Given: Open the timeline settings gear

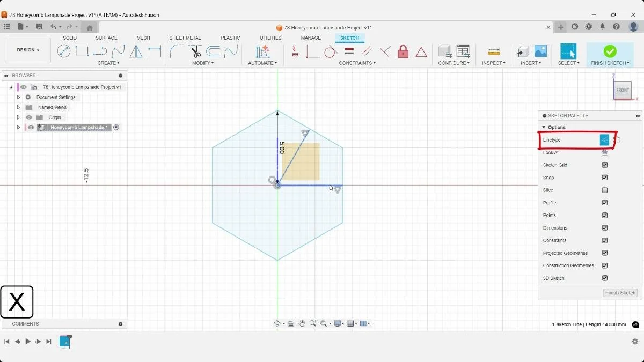Looking at the screenshot, I should tap(635, 342).
